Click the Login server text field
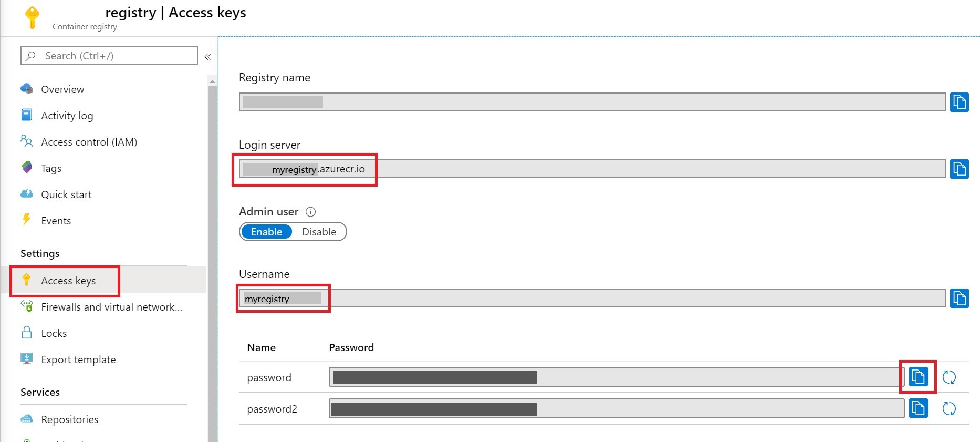980x442 pixels. [x=578, y=169]
